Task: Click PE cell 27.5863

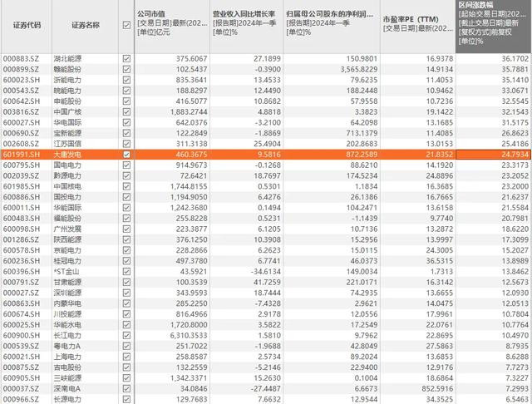Action: point(440,346)
